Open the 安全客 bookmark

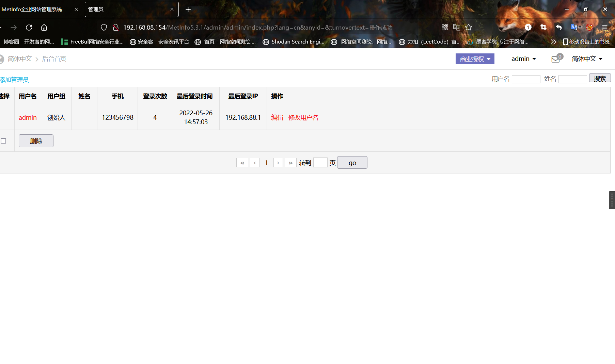click(159, 42)
